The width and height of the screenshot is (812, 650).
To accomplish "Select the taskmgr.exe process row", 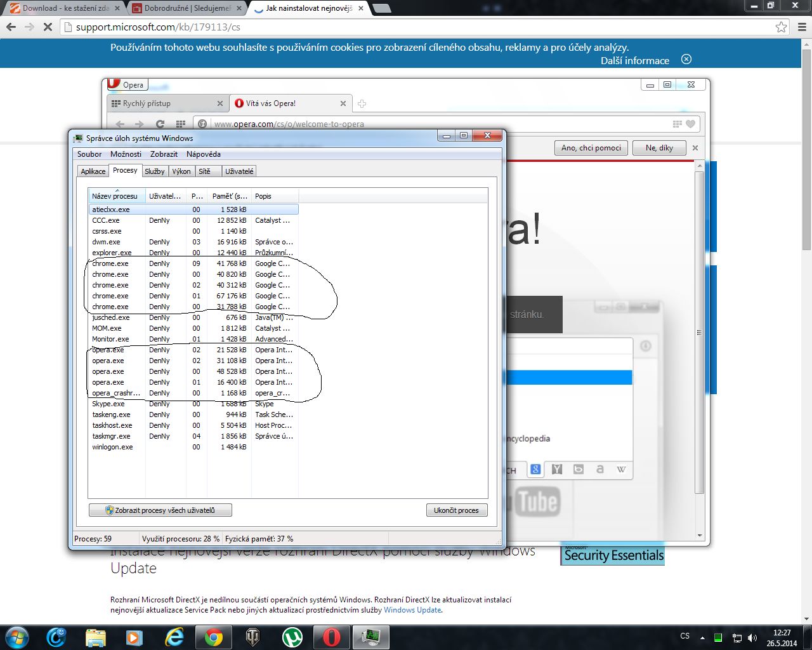I will pos(193,436).
